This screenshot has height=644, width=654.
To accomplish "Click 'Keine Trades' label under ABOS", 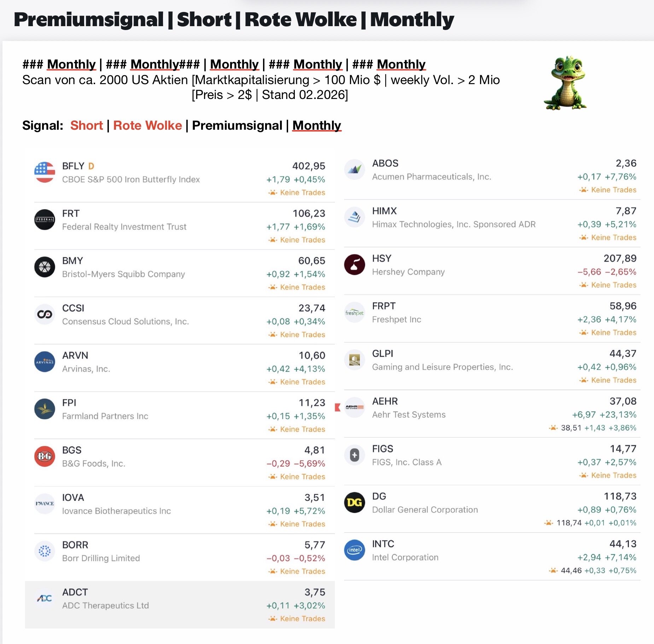I will pos(613,190).
